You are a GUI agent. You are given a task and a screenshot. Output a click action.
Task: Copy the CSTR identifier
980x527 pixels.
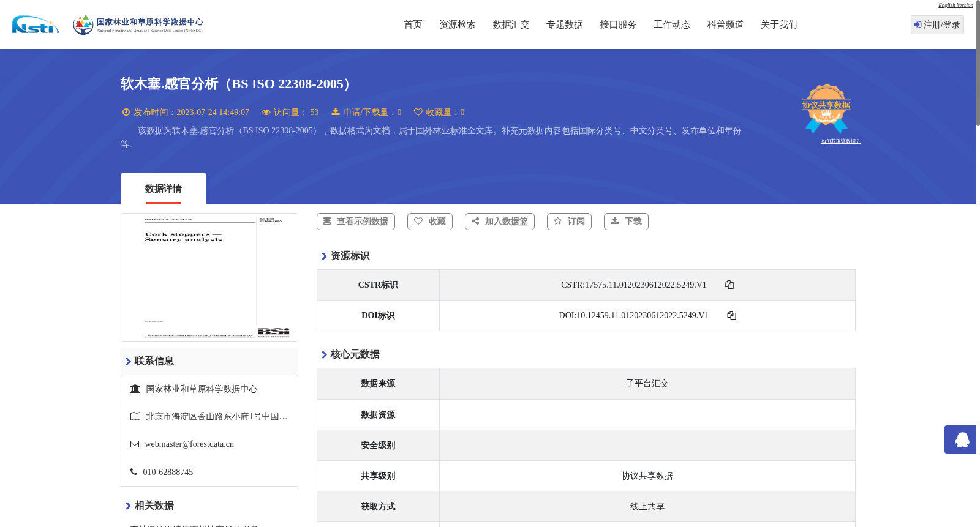(x=729, y=285)
